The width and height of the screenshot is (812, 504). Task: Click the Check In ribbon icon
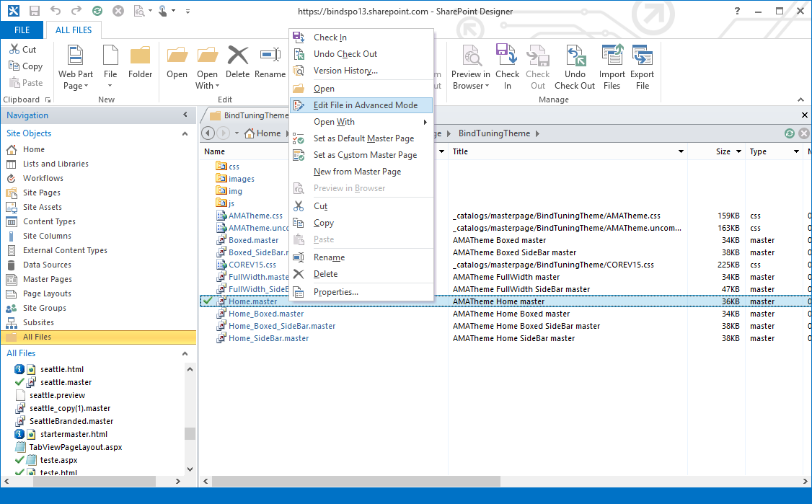click(x=507, y=56)
